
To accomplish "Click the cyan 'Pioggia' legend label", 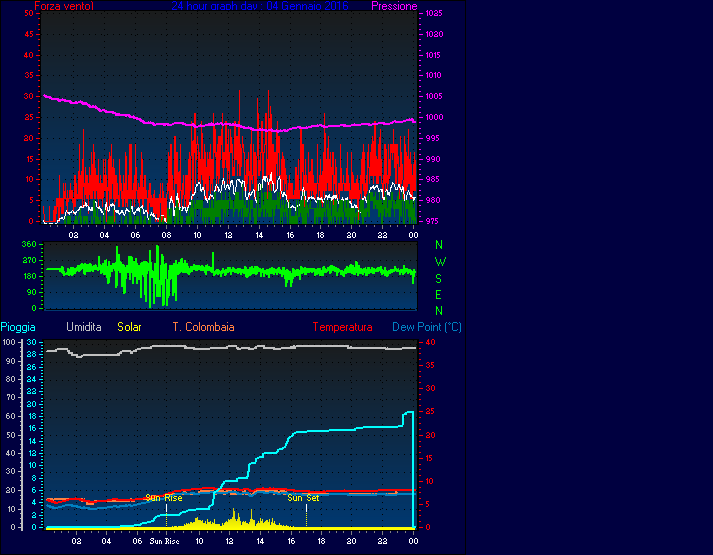I will pos(18,327).
